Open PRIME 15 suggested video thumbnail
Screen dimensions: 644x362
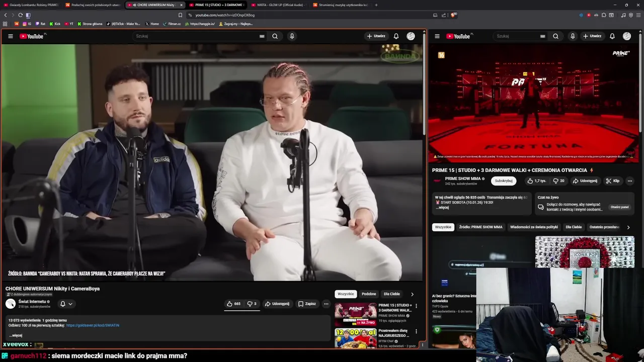coord(356,314)
